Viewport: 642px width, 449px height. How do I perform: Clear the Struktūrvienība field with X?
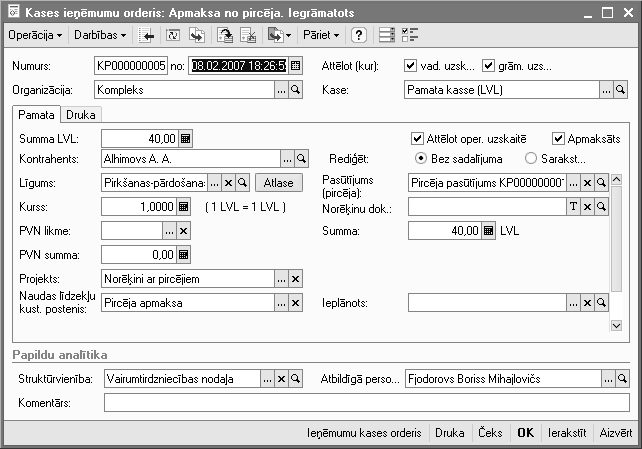click(281, 380)
